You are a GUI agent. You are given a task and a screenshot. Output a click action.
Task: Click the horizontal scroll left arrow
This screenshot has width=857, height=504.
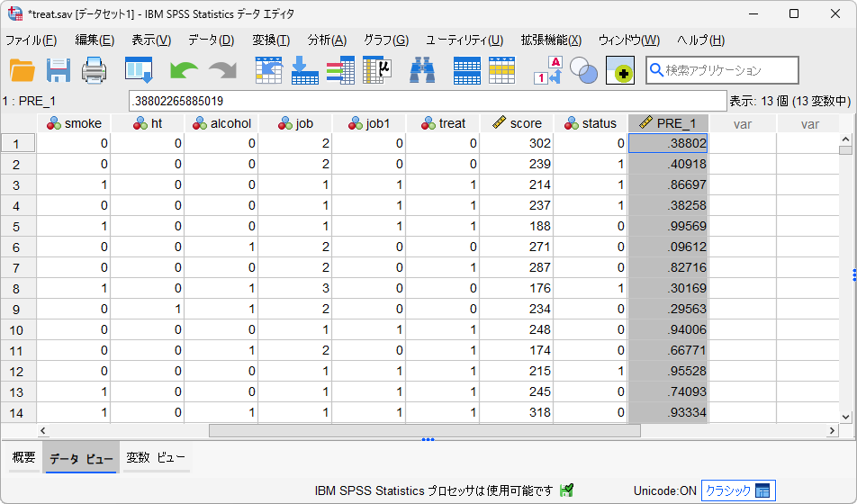point(43,431)
